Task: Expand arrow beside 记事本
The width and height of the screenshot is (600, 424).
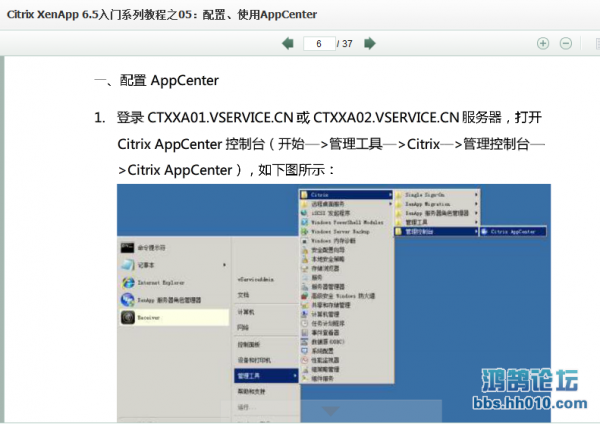Action: 225,265
